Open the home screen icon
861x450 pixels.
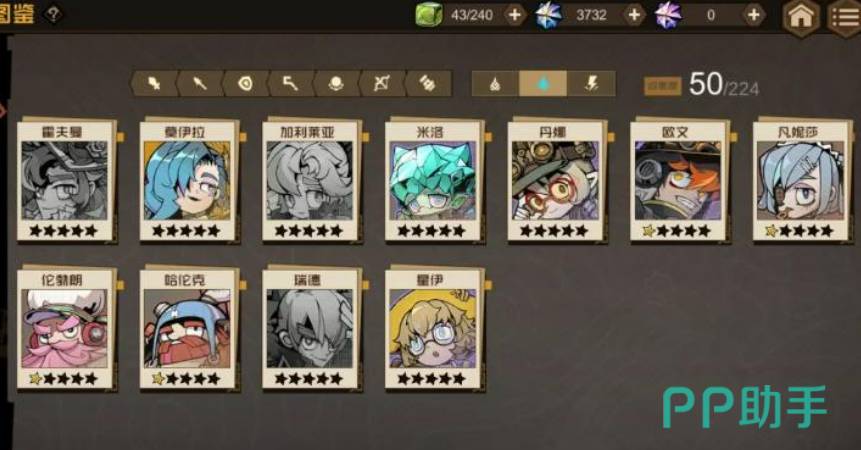801,16
